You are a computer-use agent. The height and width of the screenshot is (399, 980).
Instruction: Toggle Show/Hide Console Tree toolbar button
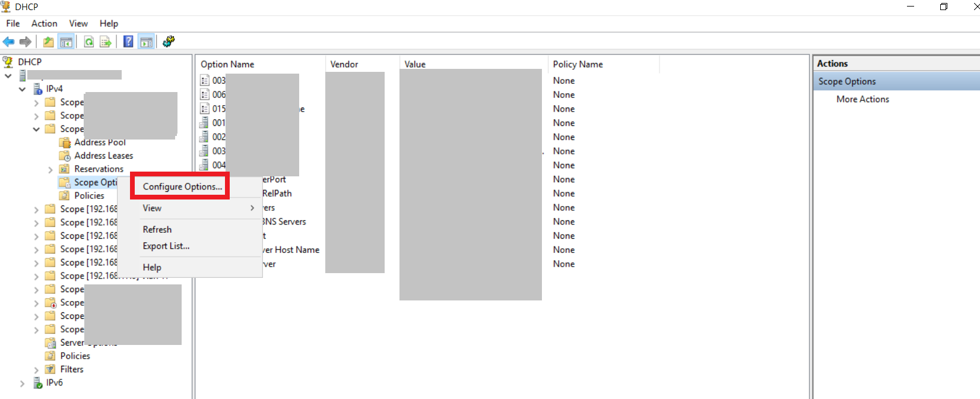coord(66,42)
